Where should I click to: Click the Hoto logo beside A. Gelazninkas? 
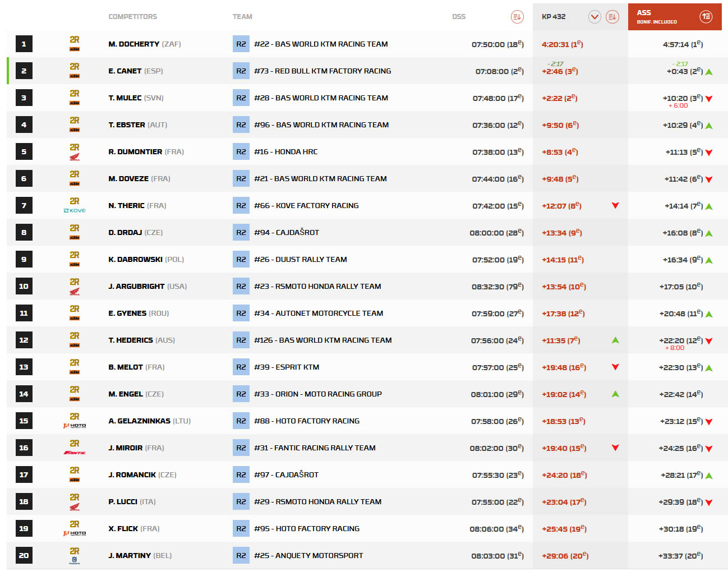point(75,426)
